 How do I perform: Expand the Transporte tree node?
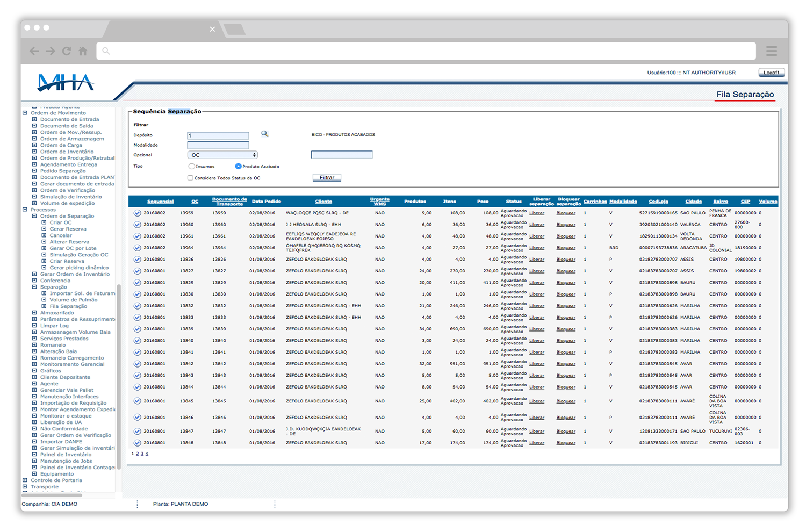(x=25, y=487)
